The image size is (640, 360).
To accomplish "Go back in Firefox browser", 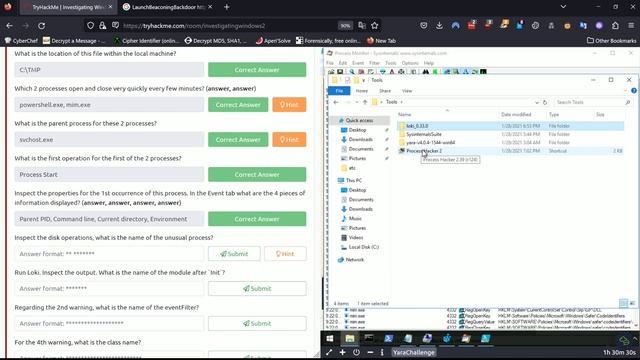I will (9, 26).
